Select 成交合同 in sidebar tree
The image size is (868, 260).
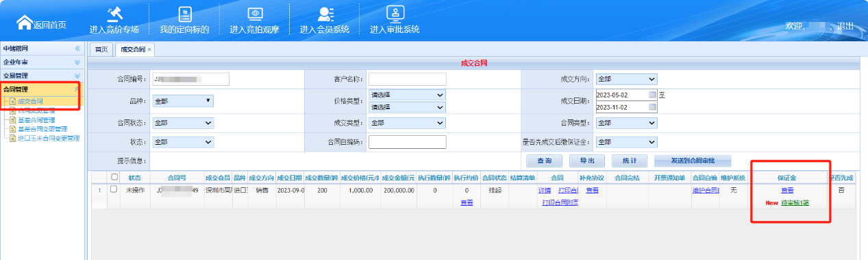point(29,102)
